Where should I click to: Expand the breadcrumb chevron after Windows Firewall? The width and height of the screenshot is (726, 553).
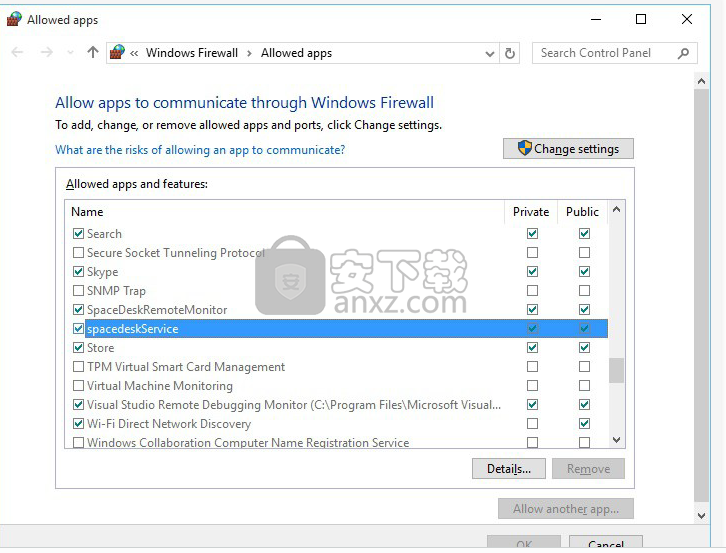pyautogui.click(x=249, y=53)
